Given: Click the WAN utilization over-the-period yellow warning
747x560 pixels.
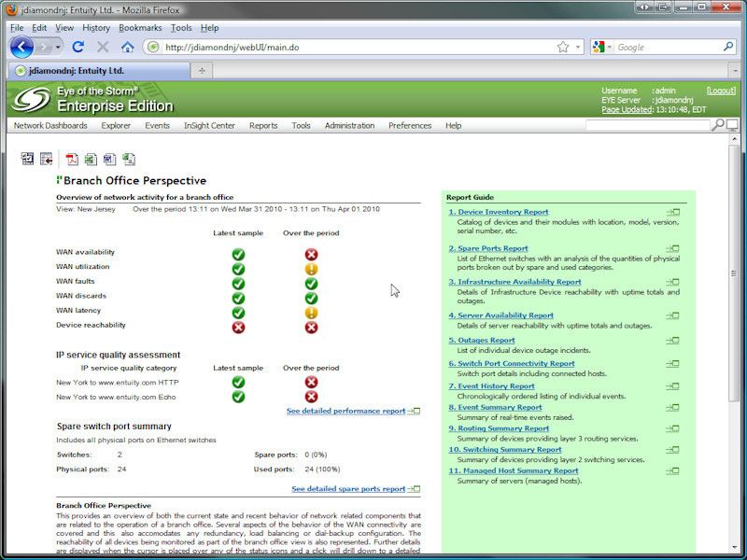Looking at the screenshot, I should (x=311, y=269).
